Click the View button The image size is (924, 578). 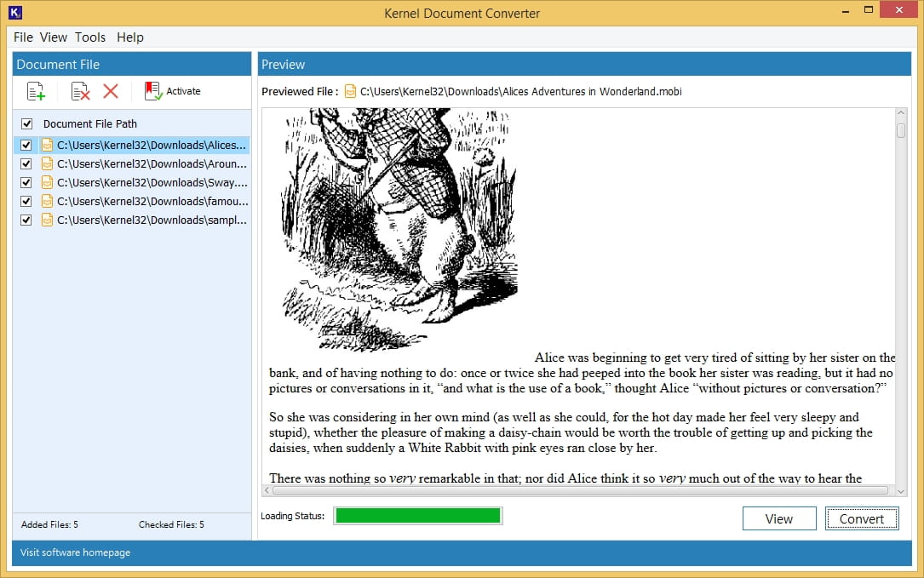pos(779,518)
